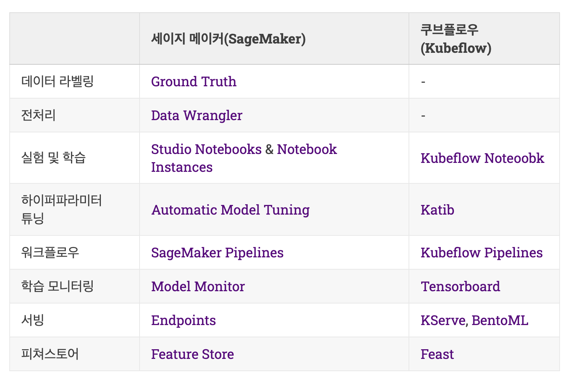
Task: Visit the SageMaker Pipelines link
Action: pyautogui.click(x=217, y=253)
